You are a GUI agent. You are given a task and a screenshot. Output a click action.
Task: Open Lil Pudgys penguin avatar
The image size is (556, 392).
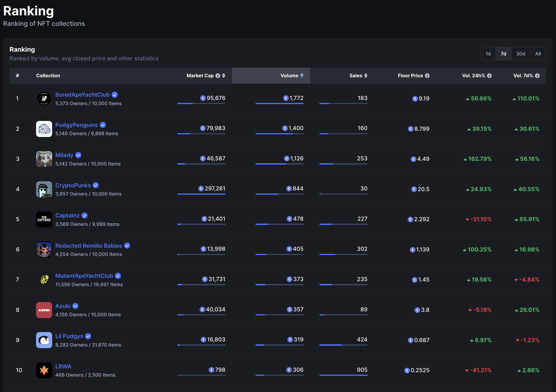(x=44, y=340)
